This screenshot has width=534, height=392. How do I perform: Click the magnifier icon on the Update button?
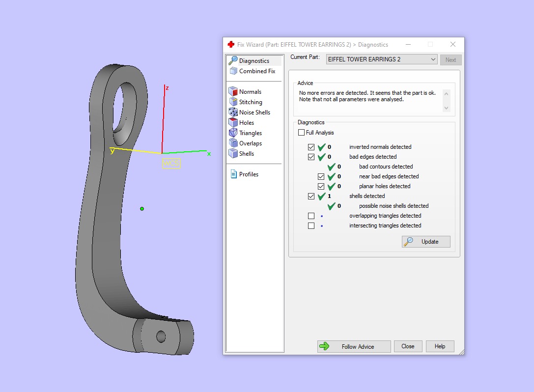tap(408, 242)
